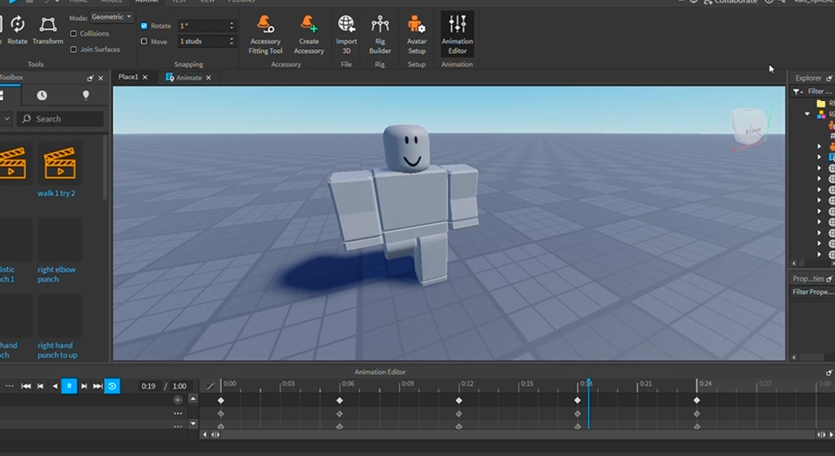Pop out the Explorer panel
This screenshot has height=456, width=835.
coord(829,78)
